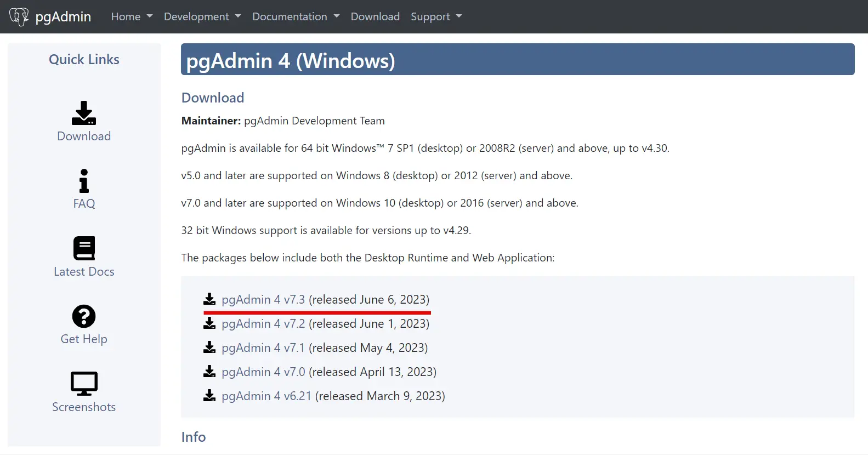Click download icon beside pgAdmin 4 v7.0
The height and width of the screenshot is (456, 868).
(209, 372)
